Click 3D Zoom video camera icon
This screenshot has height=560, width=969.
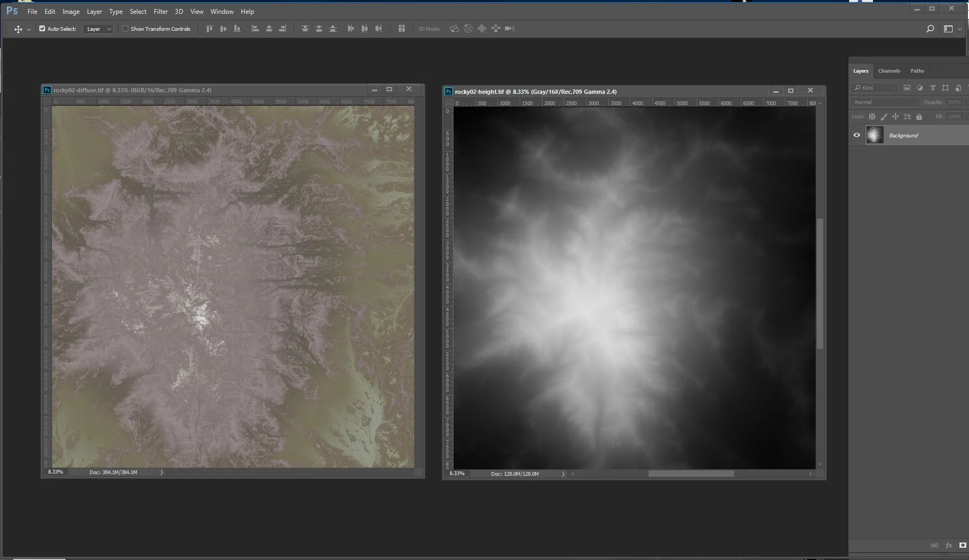click(x=510, y=29)
